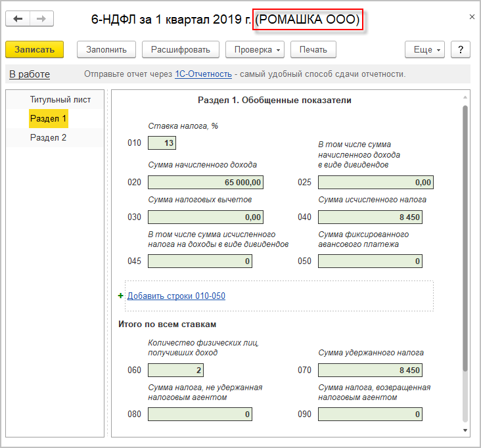Click the Ставка налога, % label
This screenshot has width=481, height=448.
tap(183, 126)
